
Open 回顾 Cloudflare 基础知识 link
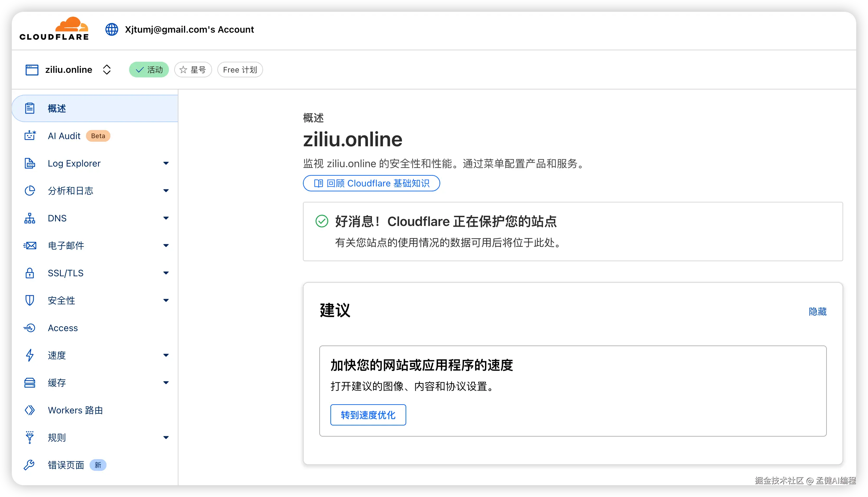click(x=371, y=183)
